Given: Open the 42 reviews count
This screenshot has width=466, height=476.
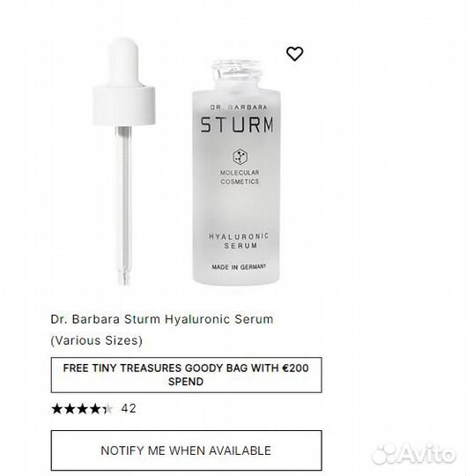Looking at the screenshot, I should 129,409.
